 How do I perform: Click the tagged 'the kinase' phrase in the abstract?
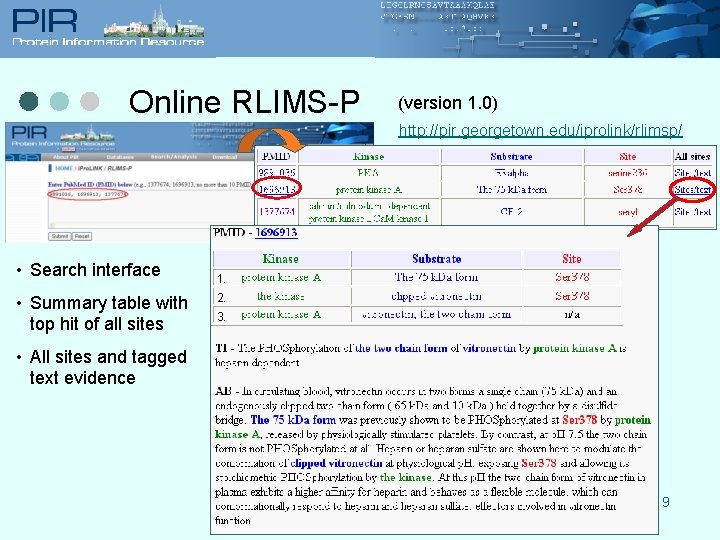405,477
